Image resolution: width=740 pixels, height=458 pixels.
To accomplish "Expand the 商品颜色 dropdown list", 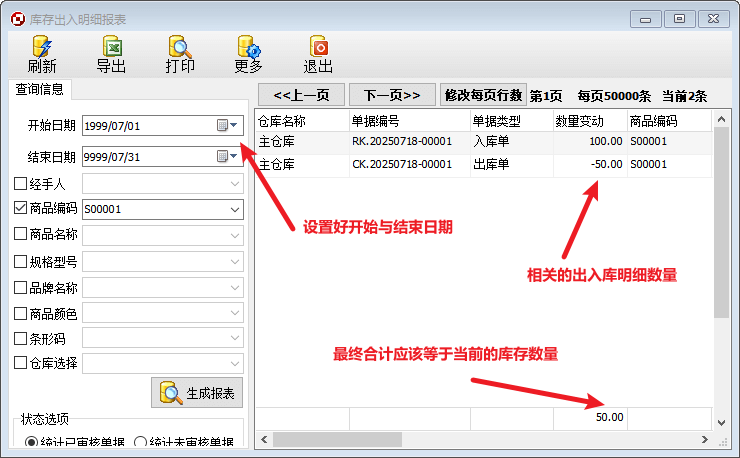I will point(235,313).
